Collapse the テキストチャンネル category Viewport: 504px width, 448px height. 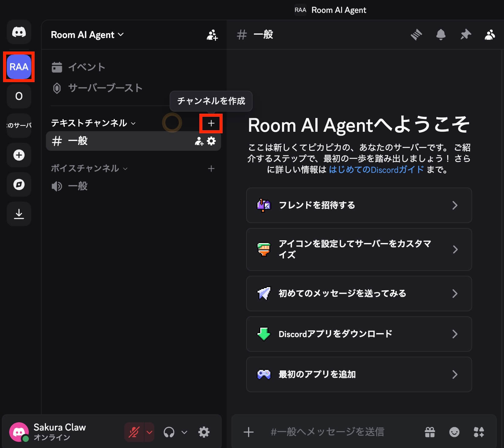click(x=93, y=123)
